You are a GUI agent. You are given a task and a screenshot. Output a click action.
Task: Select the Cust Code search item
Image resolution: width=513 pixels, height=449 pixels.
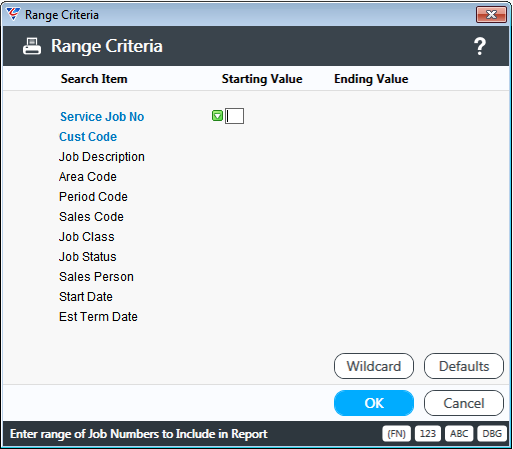pos(88,137)
